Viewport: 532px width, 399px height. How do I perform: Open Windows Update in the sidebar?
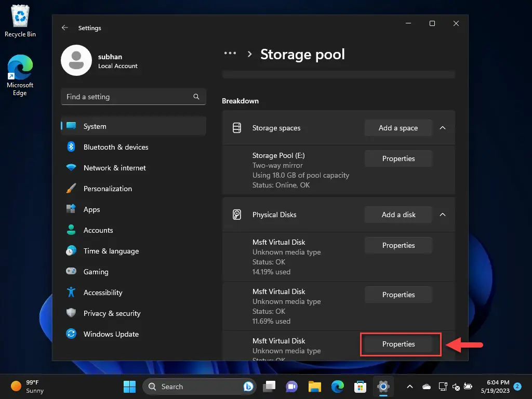pyautogui.click(x=111, y=334)
